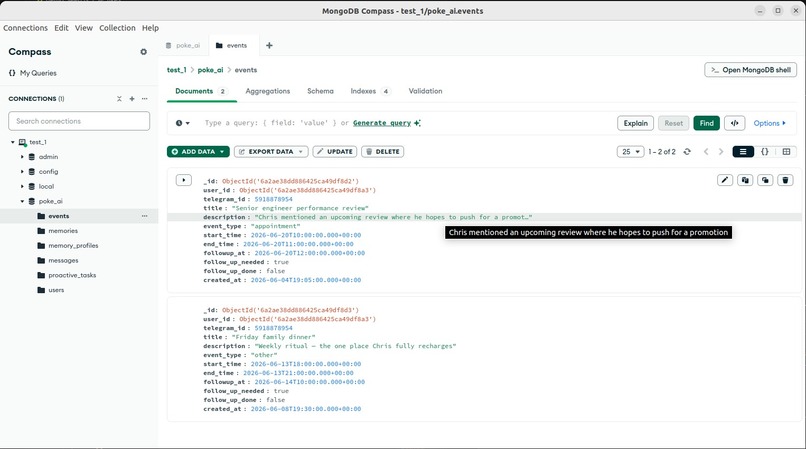
Task: Open new tab with plus icon
Action: 269,45
